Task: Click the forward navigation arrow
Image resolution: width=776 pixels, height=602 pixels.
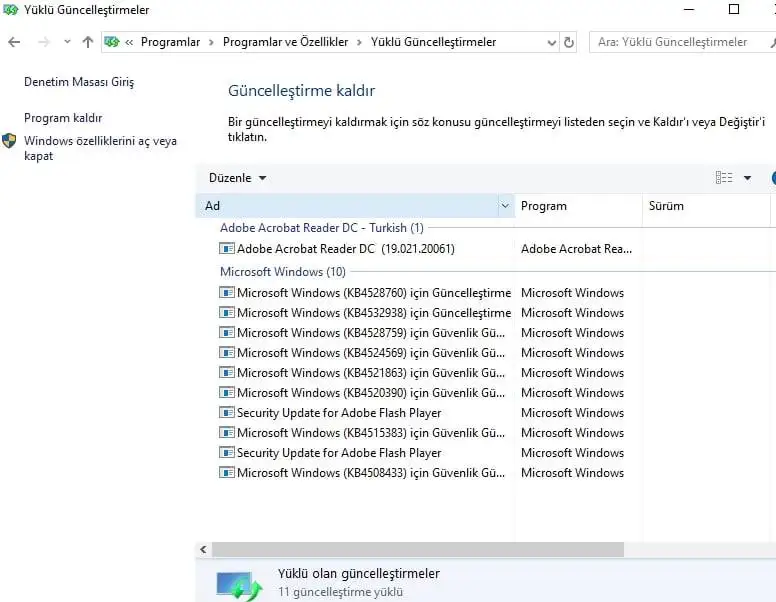Action: coord(44,42)
